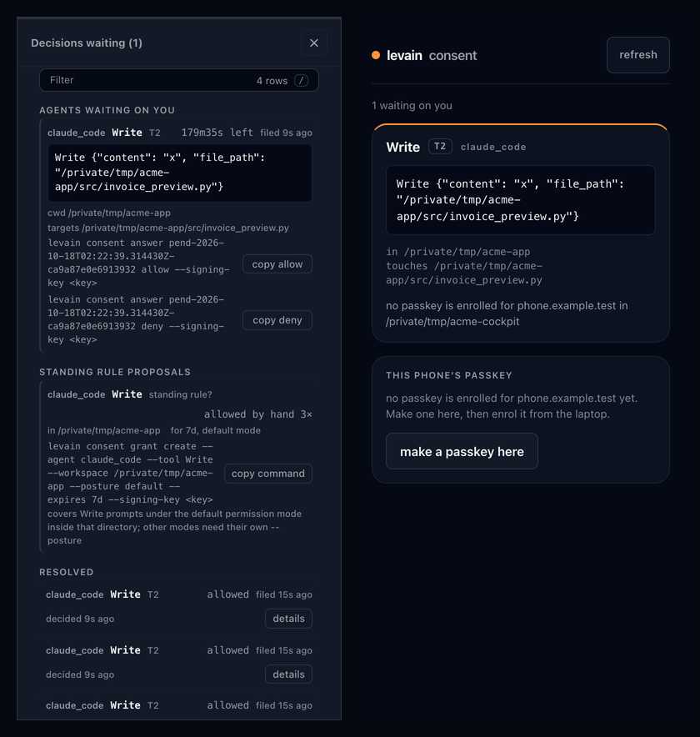This screenshot has height=737, width=700.
Task: Click the copy allow button
Action: tap(277, 264)
